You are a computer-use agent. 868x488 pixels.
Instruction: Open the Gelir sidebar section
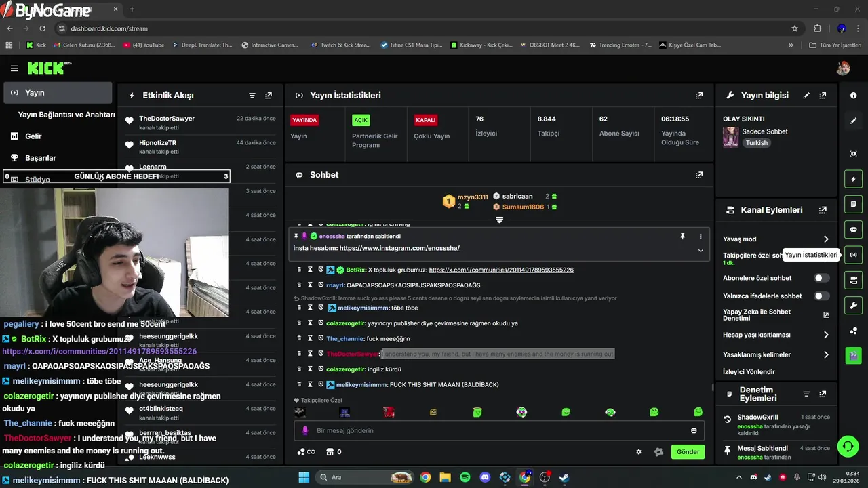[x=33, y=136]
